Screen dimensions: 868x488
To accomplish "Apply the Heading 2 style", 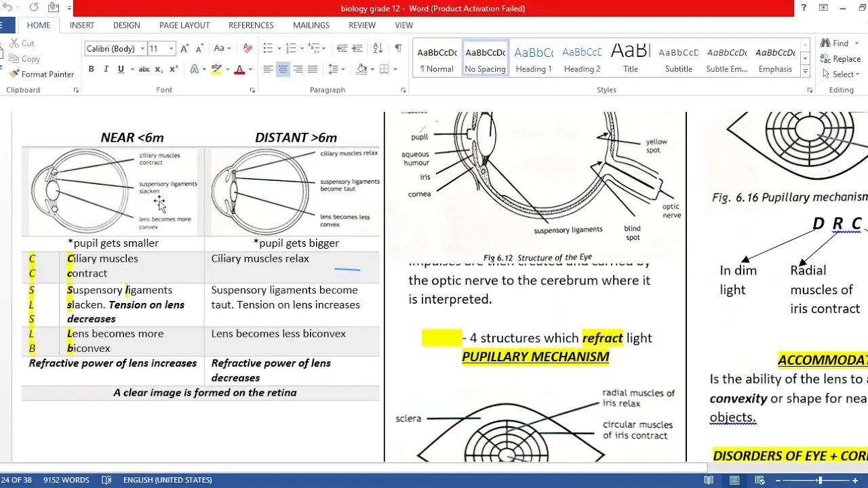I will (x=582, y=59).
